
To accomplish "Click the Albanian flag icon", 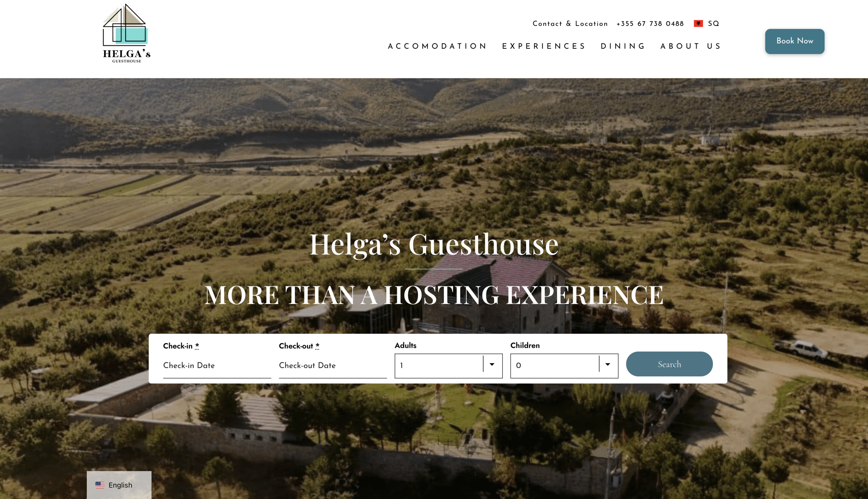I will tap(698, 24).
